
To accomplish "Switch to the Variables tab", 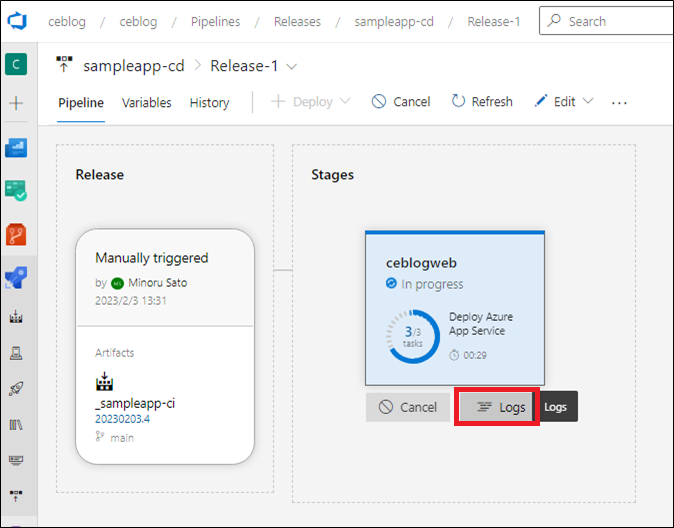I will pos(147,103).
